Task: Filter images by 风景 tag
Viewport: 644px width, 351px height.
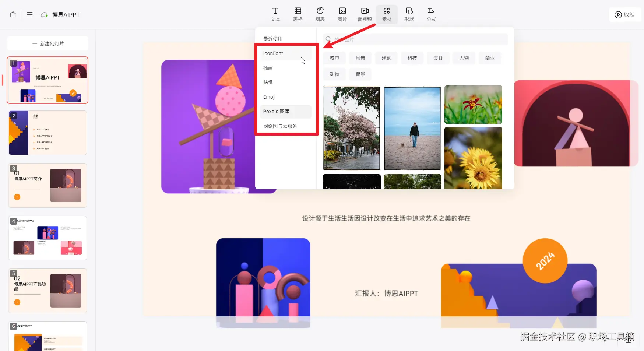Action: pyautogui.click(x=360, y=58)
